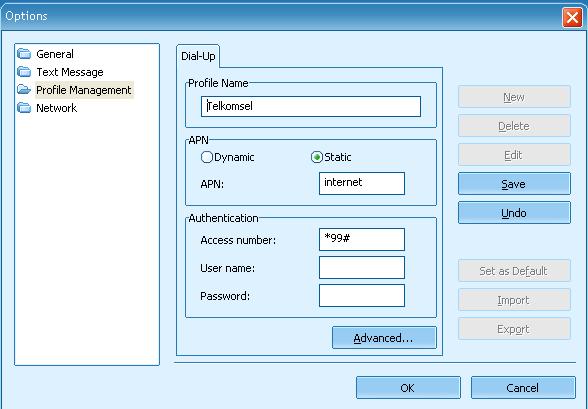This screenshot has width=588, height=409.
Task: Select Profile Management tree entry
Action: pos(84,90)
